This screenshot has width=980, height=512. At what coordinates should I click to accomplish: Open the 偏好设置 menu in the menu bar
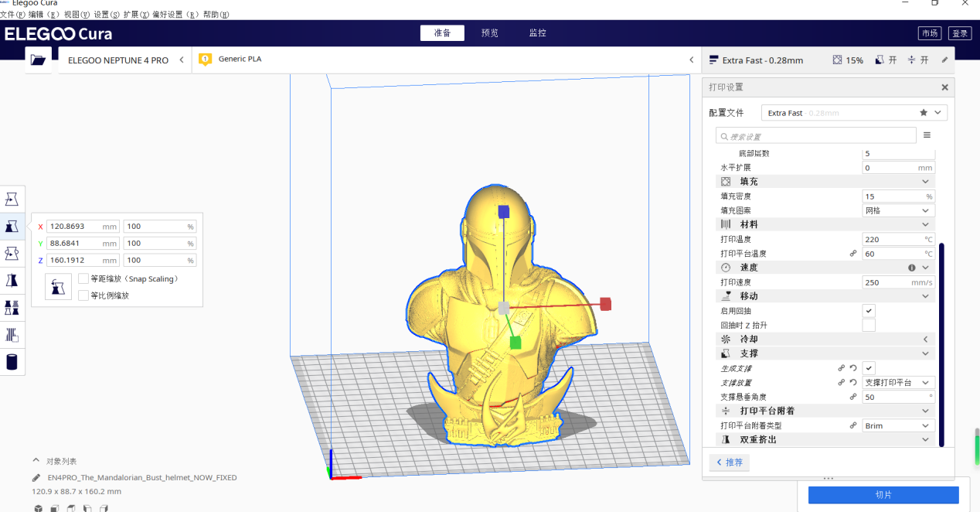coord(173,14)
